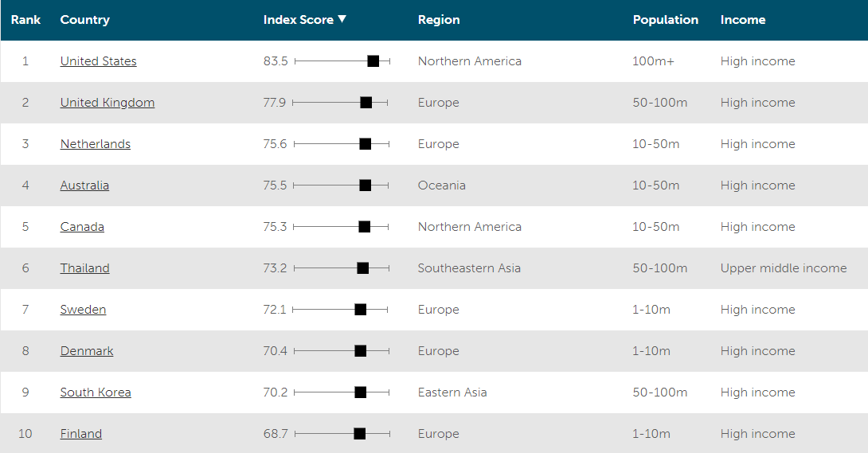This screenshot has height=453, width=868.
Task: Click the Index Score sort arrow
Action: click(x=342, y=19)
